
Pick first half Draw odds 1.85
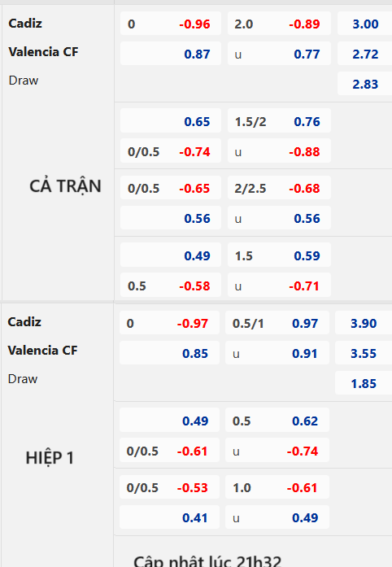coord(364,382)
